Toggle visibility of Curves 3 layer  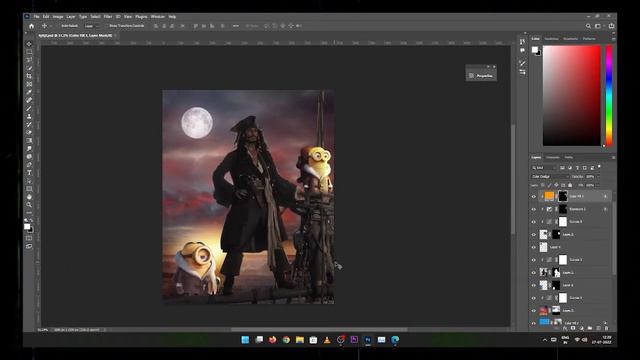click(x=533, y=222)
